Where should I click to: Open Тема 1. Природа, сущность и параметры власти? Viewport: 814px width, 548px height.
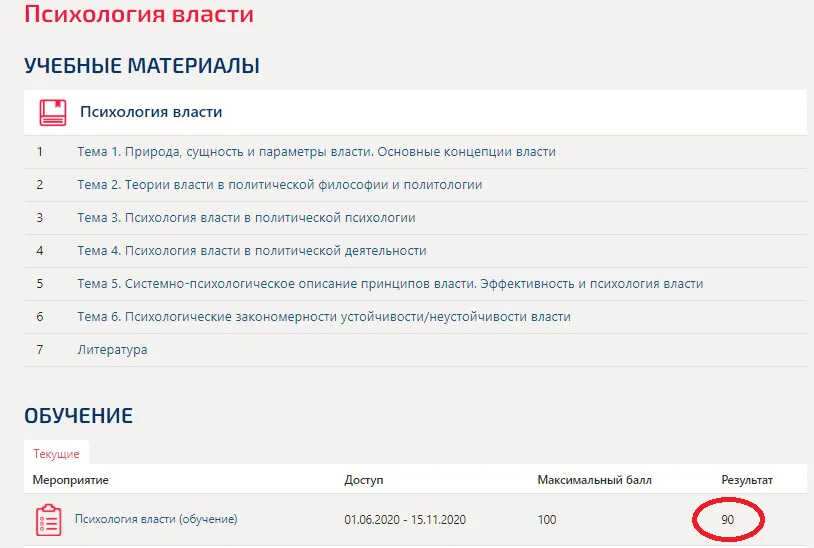[x=316, y=152]
